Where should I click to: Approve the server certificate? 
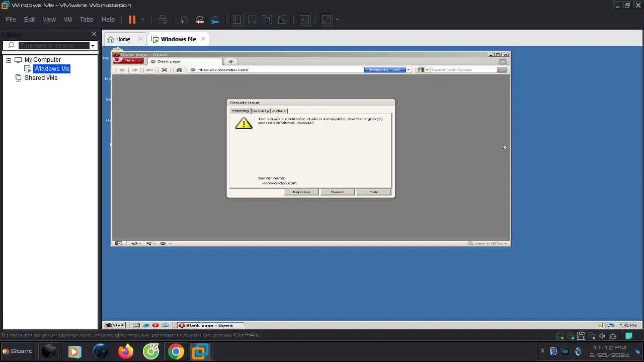[x=301, y=192]
